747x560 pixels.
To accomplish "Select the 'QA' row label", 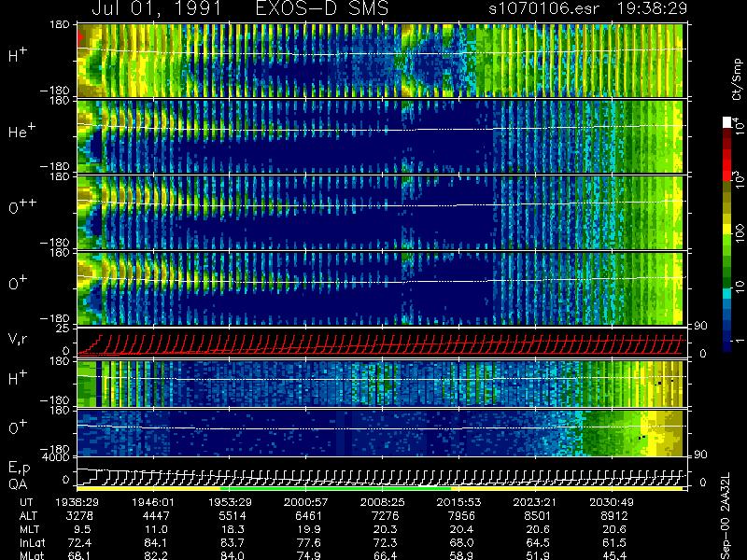I will click(x=18, y=483).
